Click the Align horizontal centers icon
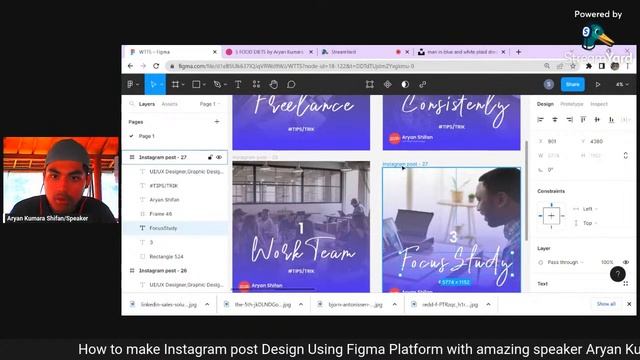This screenshot has height=360, width=640. (555, 120)
